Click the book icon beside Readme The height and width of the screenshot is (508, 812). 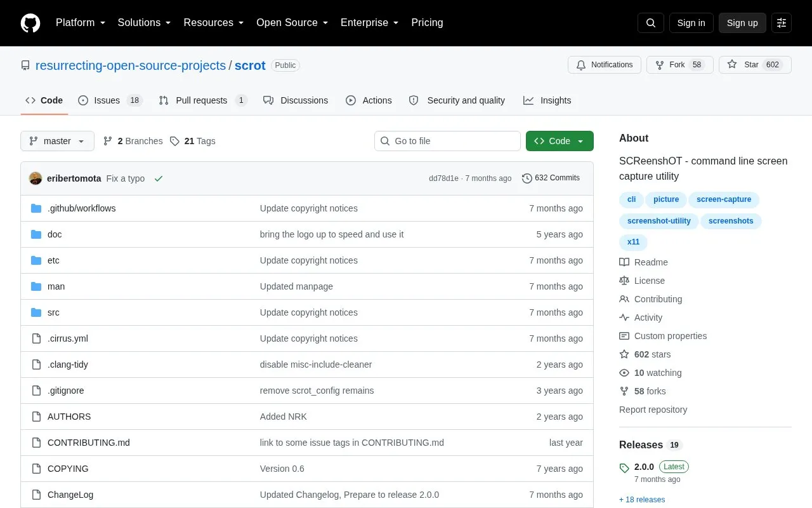point(624,262)
